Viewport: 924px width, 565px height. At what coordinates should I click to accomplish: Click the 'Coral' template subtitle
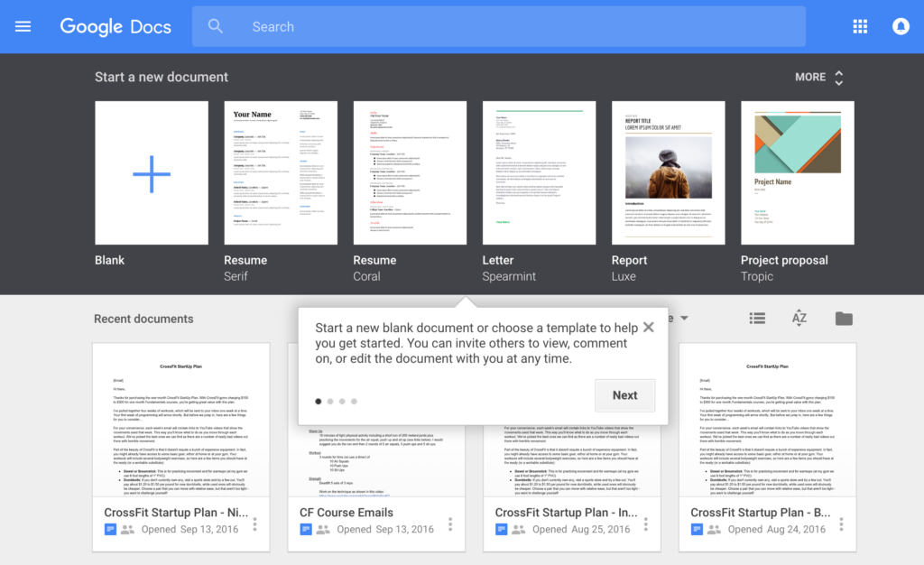(x=366, y=276)
